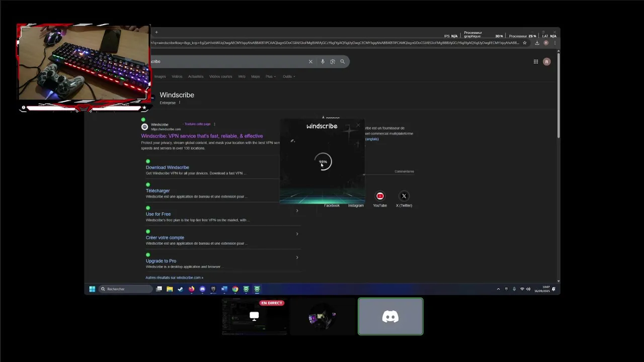Open the Google apps grid

(536, 61)
